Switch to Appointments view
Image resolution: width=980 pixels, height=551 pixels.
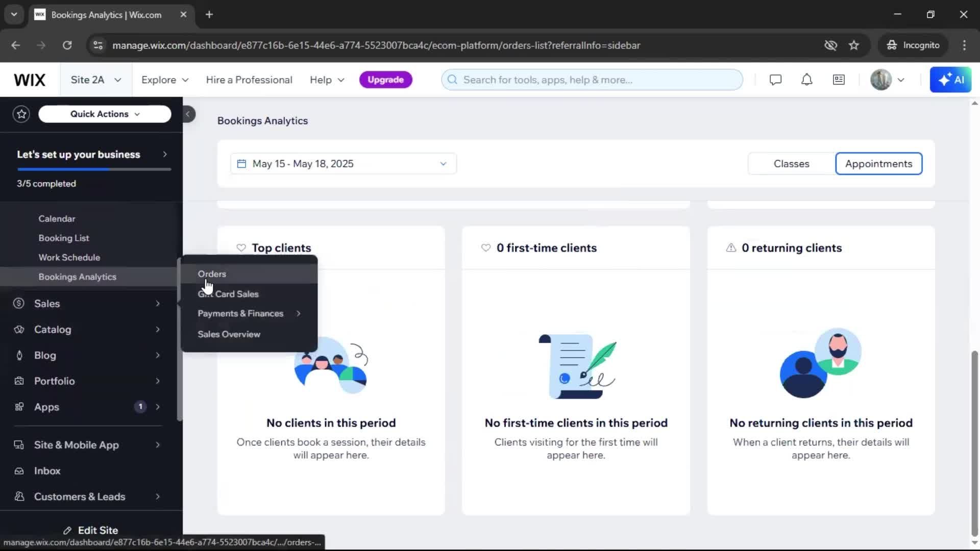click(878, 164)
